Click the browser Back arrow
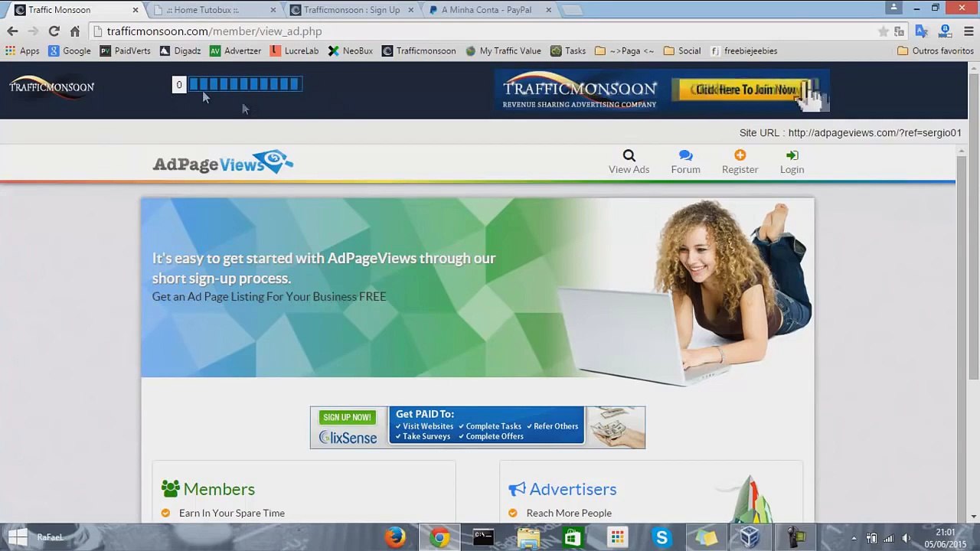The height and width of the screenshot is (551, 980). (x=12, y=31)
